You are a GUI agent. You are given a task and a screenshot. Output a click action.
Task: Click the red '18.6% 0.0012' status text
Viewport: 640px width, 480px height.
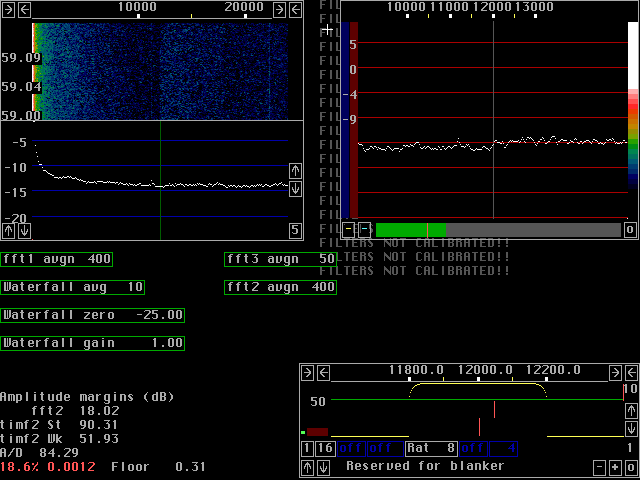tap(48, 467)
